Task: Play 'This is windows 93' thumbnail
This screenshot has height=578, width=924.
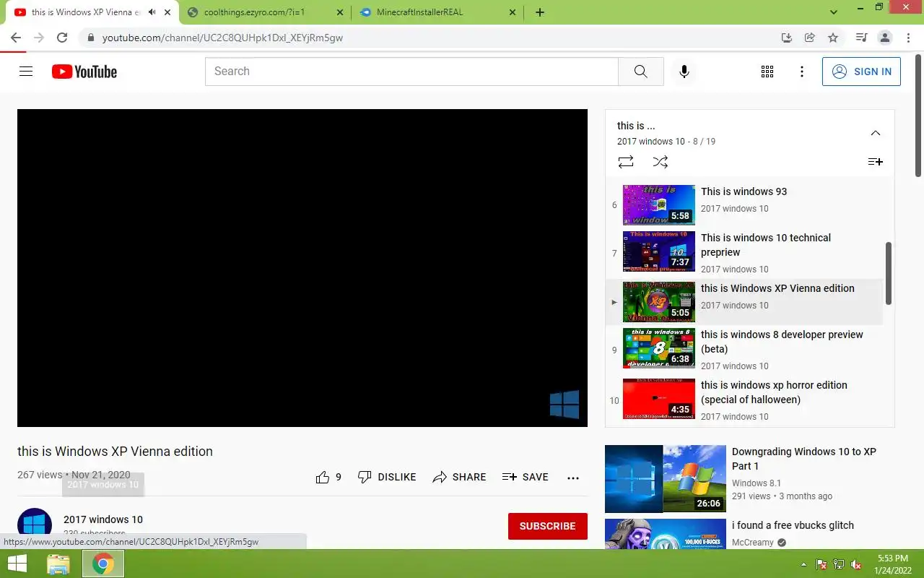Action: pyautogui.click(x=659, y=205)
